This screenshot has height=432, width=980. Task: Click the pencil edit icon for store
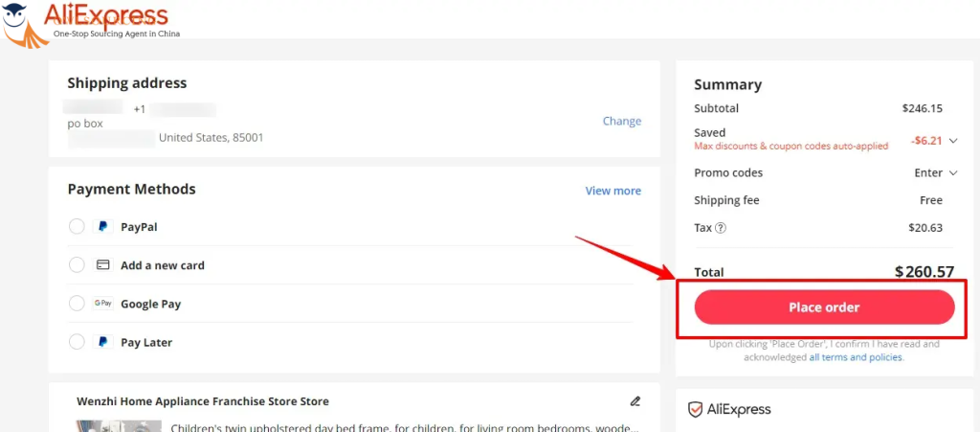tap(635, 401)
